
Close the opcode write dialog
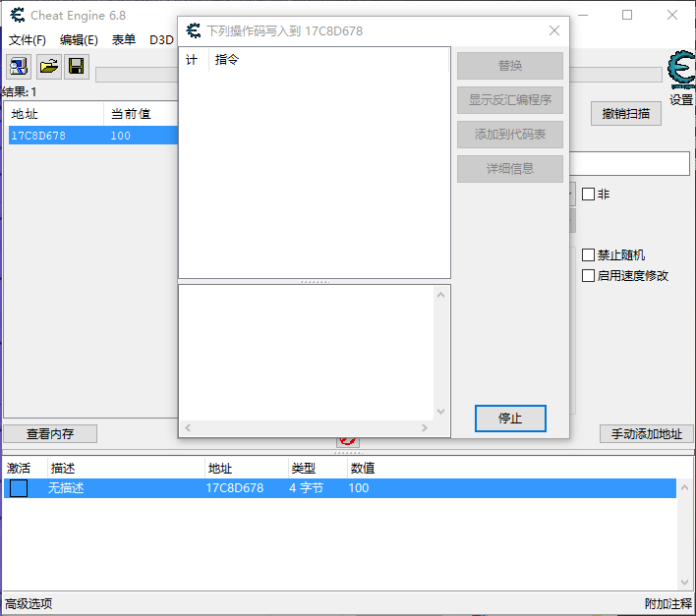coord(554,30)
